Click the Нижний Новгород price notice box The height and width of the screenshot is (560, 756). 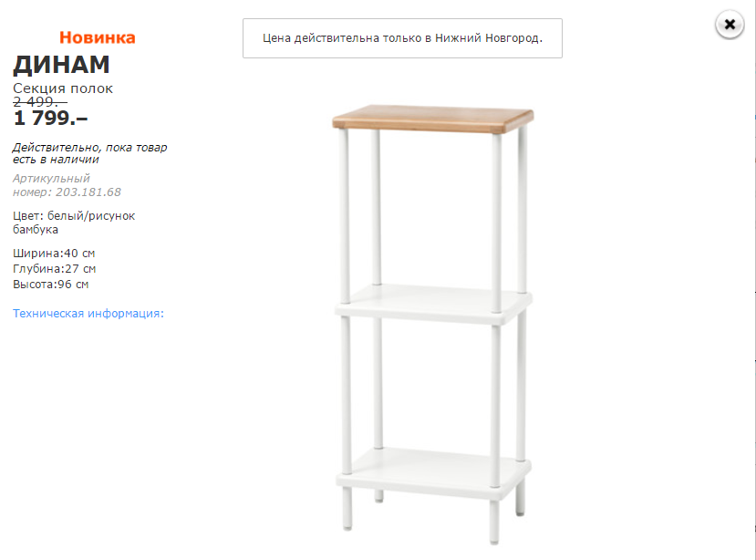[402, 38]
